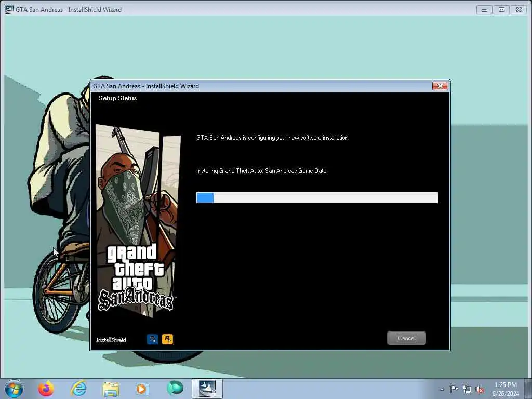532x399 pixels.
Task: Select the InstallShield setup taskbar button
Action: click(207, 389)
